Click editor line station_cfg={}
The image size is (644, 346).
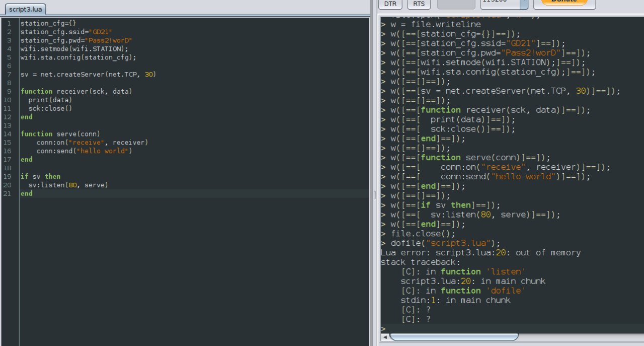click(48, 23)
